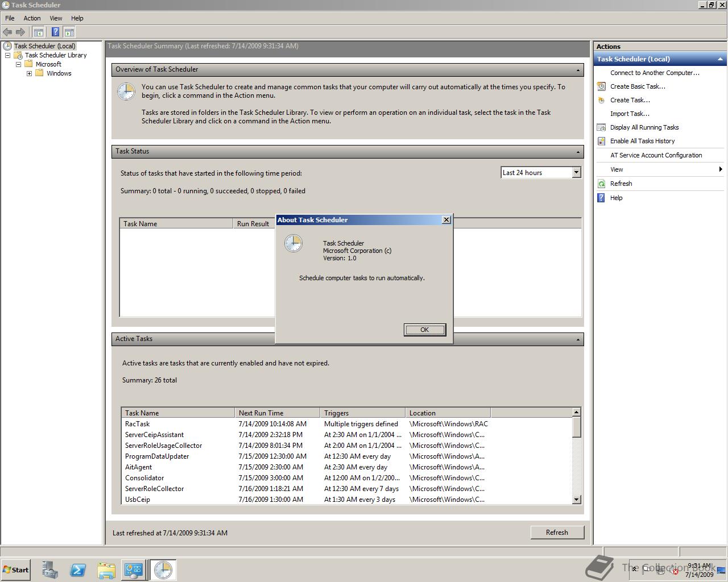Collapse the Task Scheduler (Local) actions group
This screenshot has width=728, height=582.
720,59
